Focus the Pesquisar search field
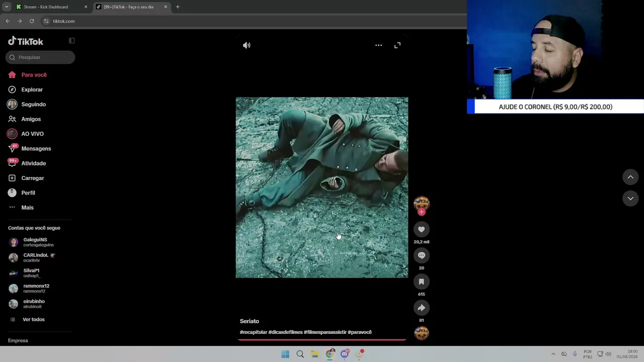644x362 pixels. tap(40, 57)
